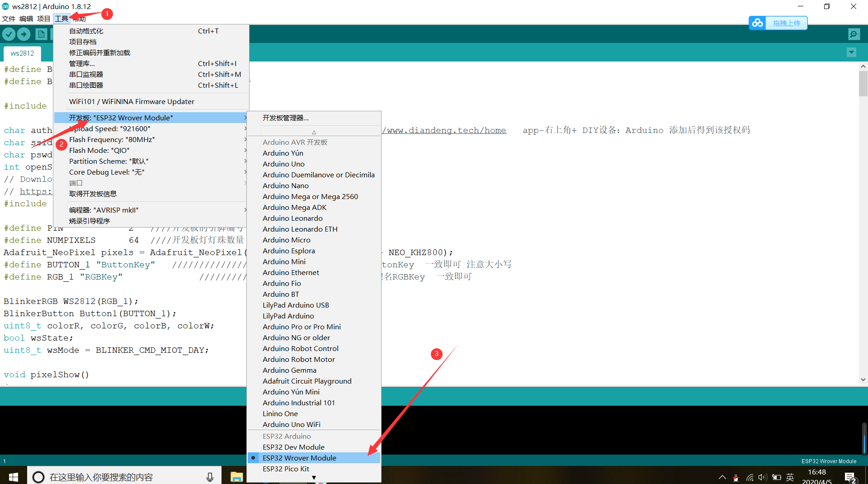The width and height of the screenshot is (868, 484).
Task: Expand the Flash Mode QIO submenu
Action: [x=151, y=150]
